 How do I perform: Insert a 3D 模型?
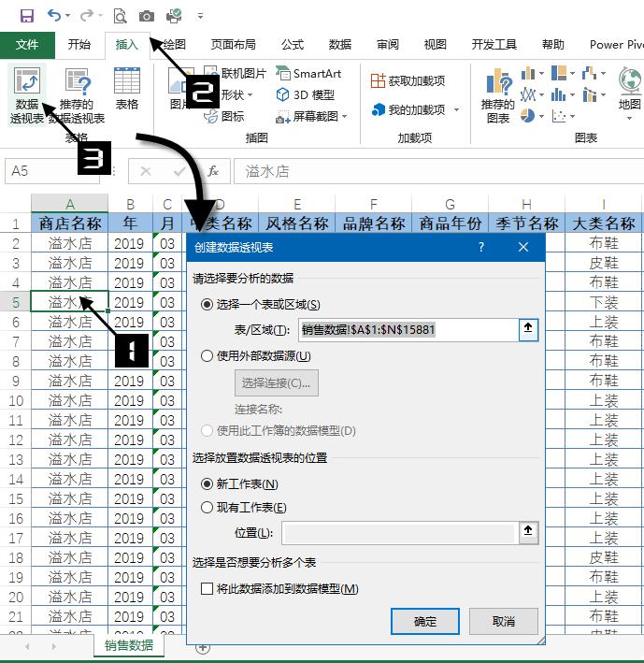(305, 94)
